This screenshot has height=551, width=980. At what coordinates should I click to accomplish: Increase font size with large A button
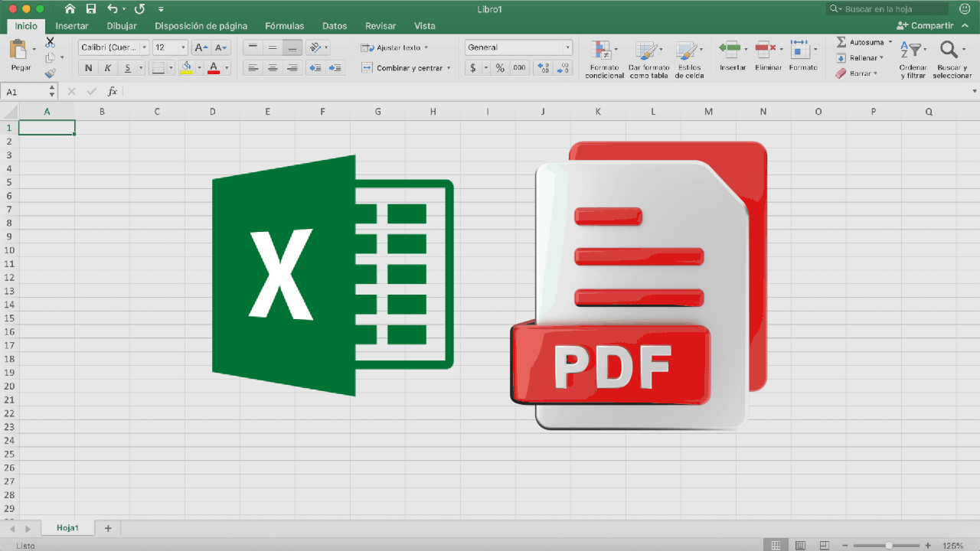coord(201,47)
